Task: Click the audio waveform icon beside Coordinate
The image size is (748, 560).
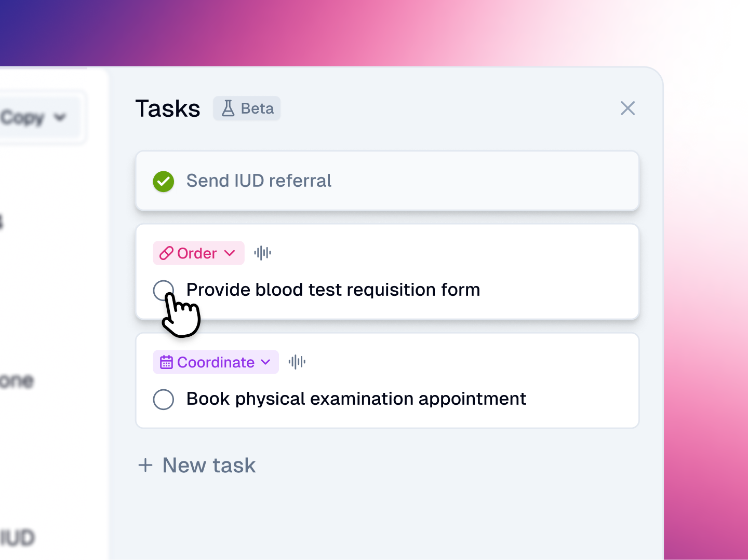Action: [x=297, y=362]
